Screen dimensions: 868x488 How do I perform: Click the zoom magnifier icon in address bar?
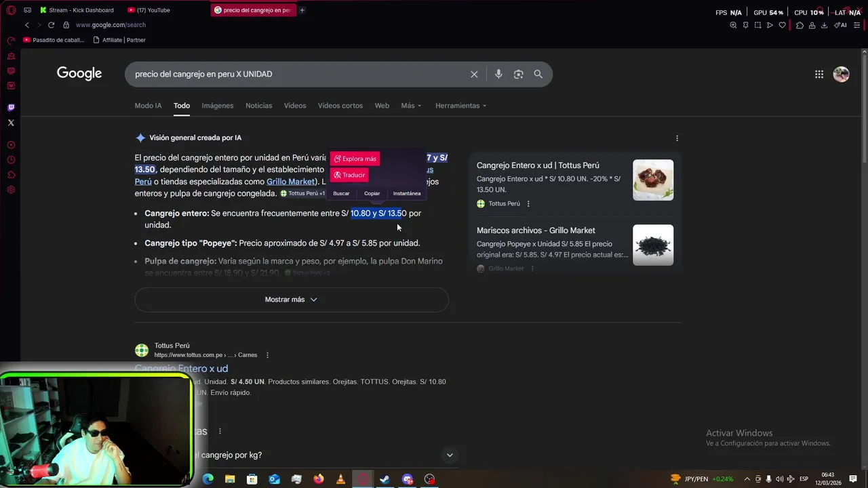click(733, 25)
